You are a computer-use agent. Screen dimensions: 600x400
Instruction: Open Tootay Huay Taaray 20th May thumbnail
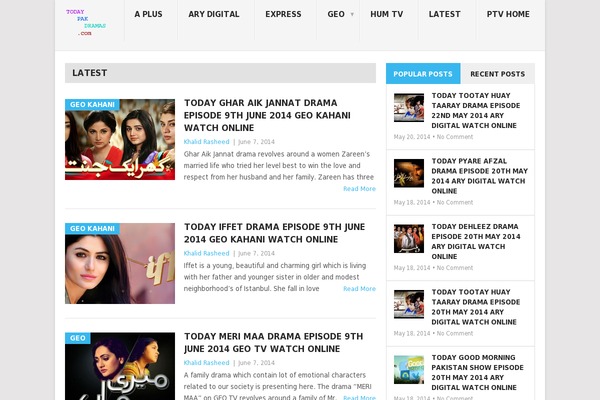coord(409,304)
